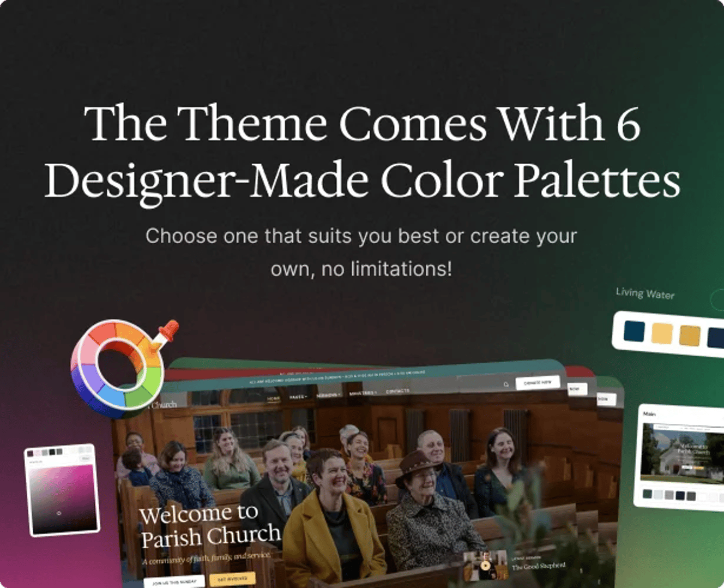Pick the gold Living Water swatch
The width and height of the screenshot is (724, 588).
pyautogui.click(x=690, y=335)
